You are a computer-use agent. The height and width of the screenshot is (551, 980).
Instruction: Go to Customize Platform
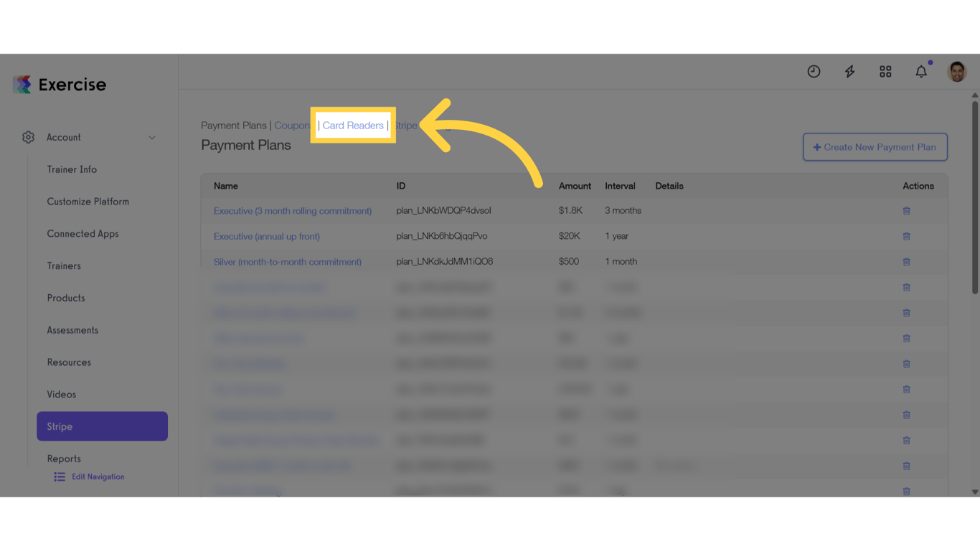88,202
